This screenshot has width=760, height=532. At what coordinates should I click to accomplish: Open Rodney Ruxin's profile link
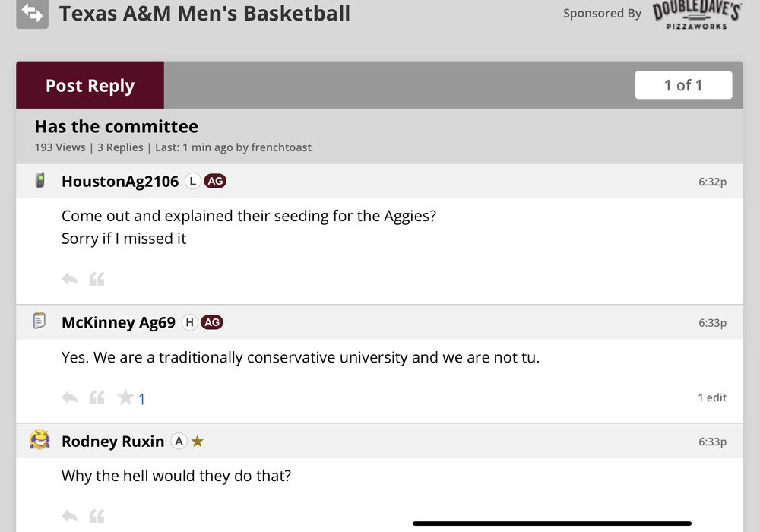click(112, 442)
